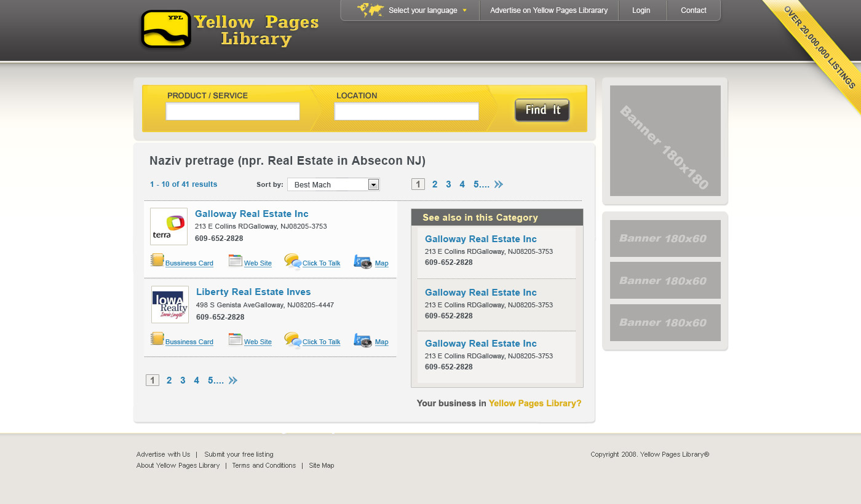Open third Galloway entry in See also
This screenshot has width=861, height=504.
pyautogui.click(x=481, y=344)
